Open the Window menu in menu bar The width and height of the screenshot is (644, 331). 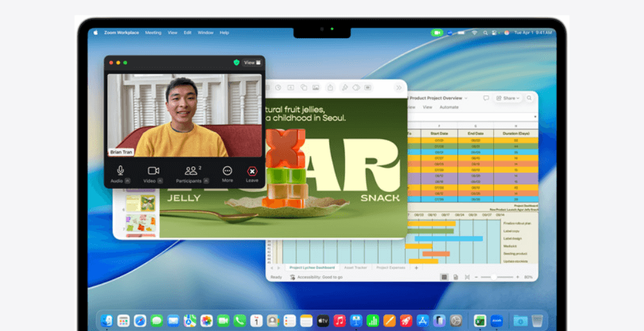point(205,32)
